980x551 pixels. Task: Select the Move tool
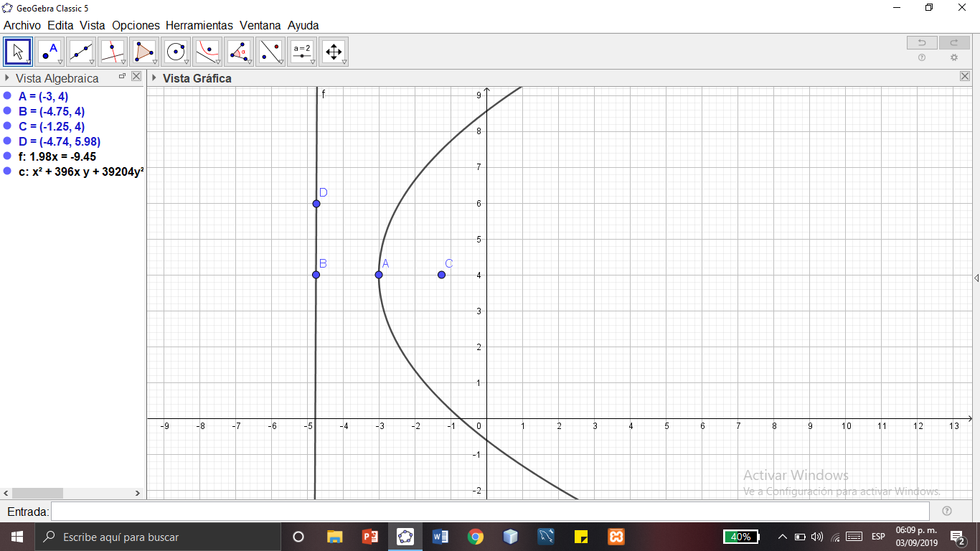pos(18,51)
